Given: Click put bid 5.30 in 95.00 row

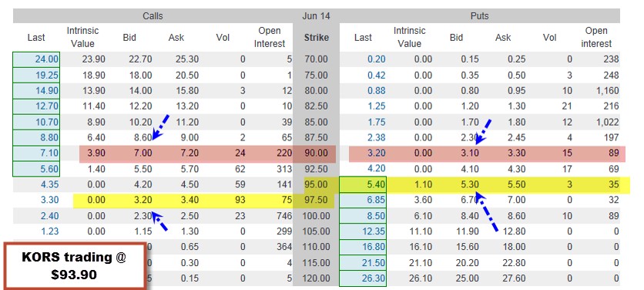Looking at the screenshot, I should tap(469, 184).
